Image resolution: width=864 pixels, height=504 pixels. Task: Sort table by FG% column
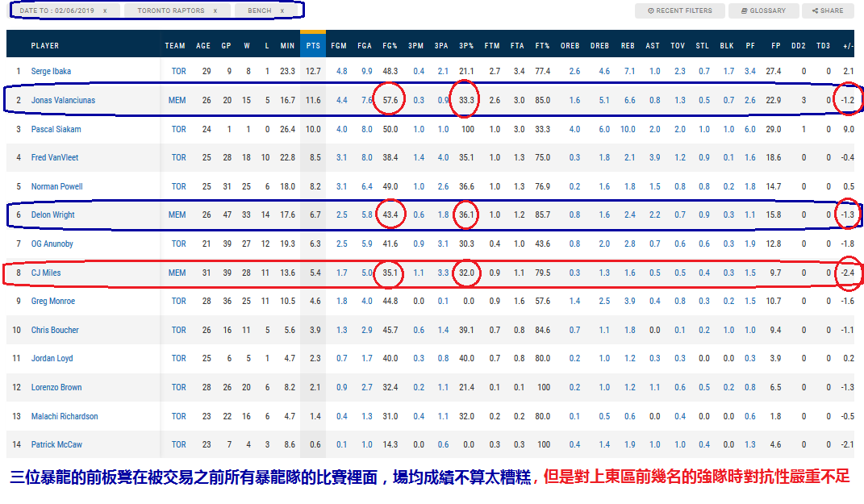[390, 46]
